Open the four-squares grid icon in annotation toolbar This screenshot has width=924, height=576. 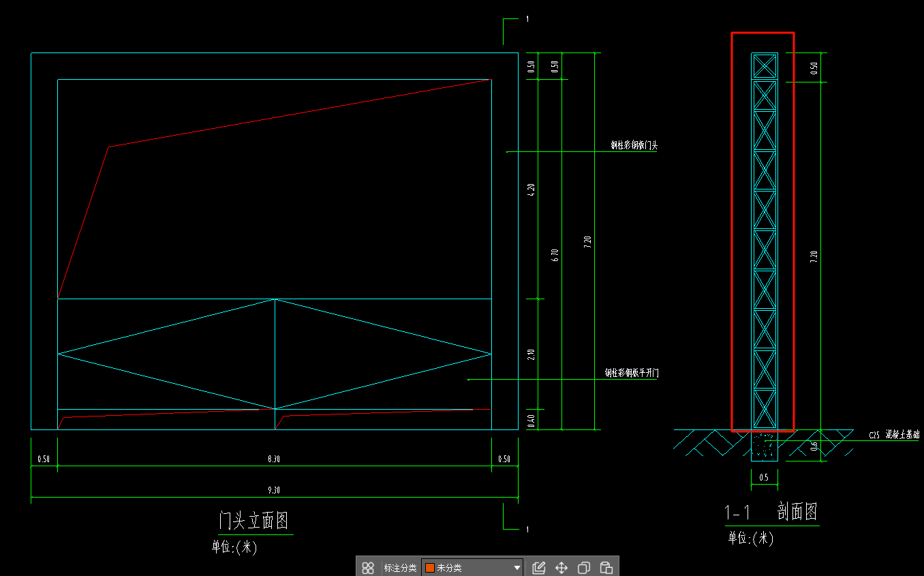(368, 567)
